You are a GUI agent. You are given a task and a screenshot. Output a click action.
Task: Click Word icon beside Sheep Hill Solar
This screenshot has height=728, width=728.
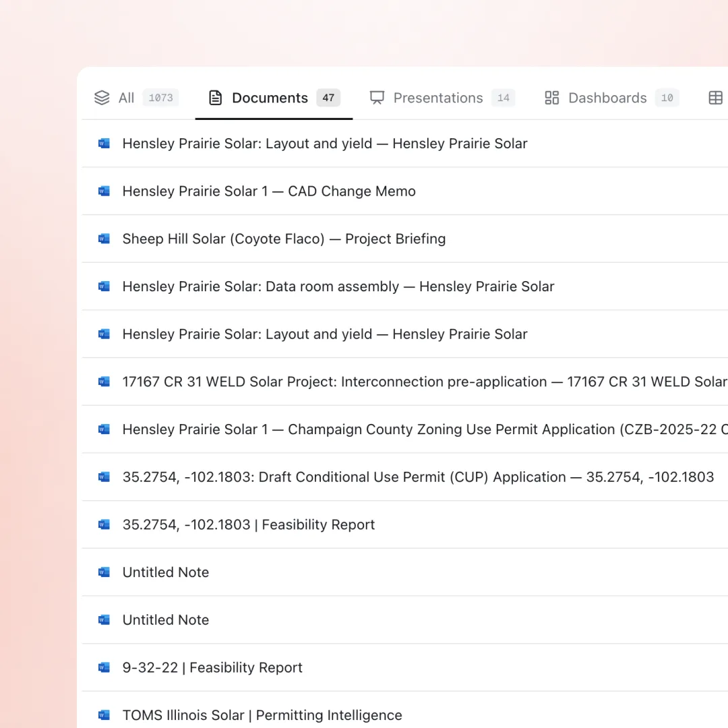tap(104, 239)
